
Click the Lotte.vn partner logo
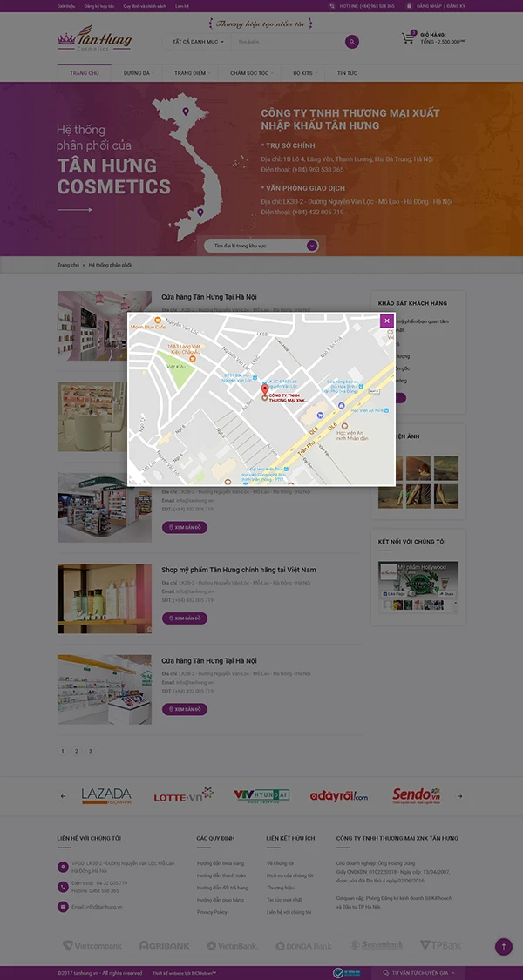[x=183, y=795]
